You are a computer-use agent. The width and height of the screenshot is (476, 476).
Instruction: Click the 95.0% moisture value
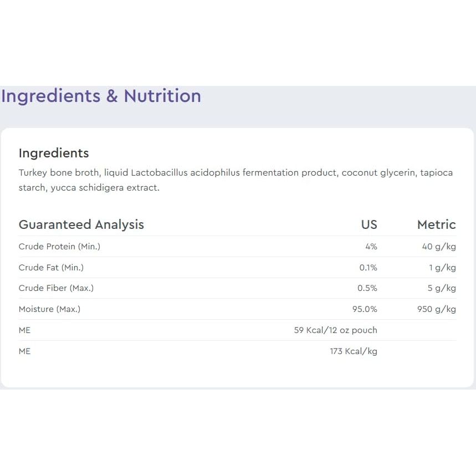click(365, 309)
